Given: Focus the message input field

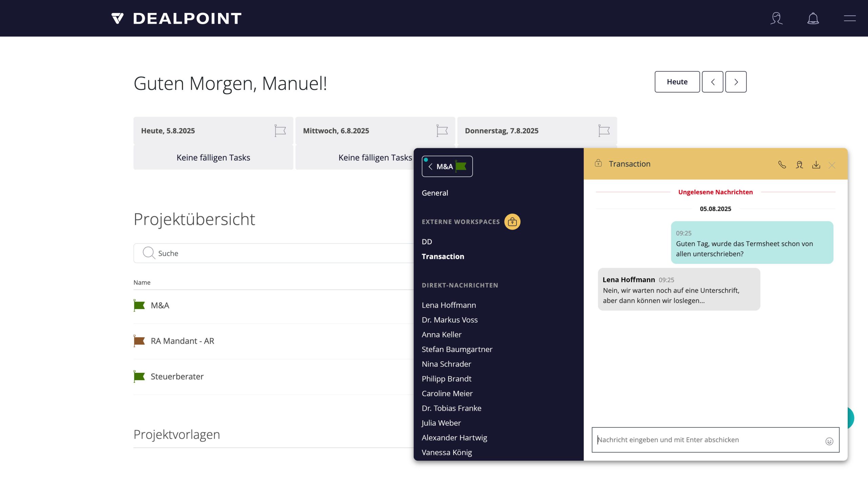Looking at the screenshot, I should click(x=709, y=440).
